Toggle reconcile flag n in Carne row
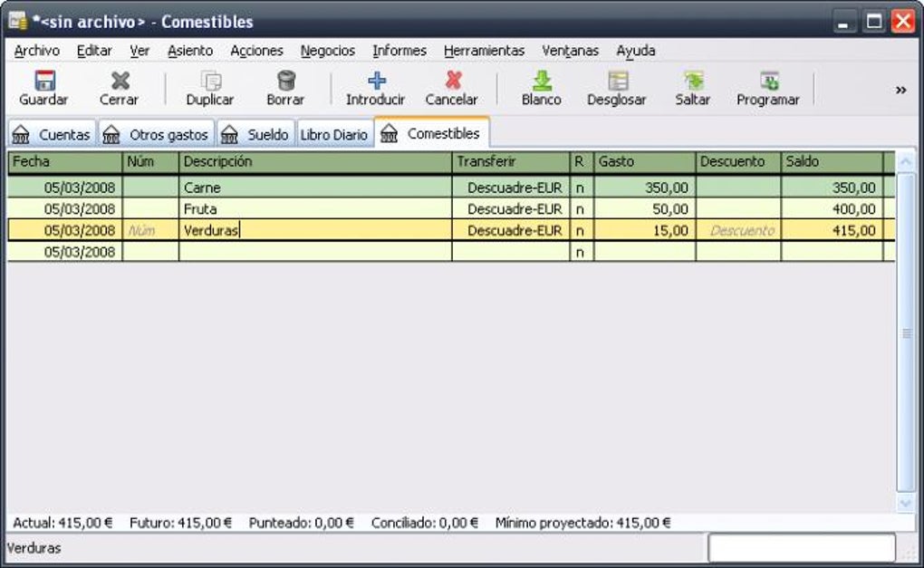Viewport: 924px width, 568px height. (581, 188)
